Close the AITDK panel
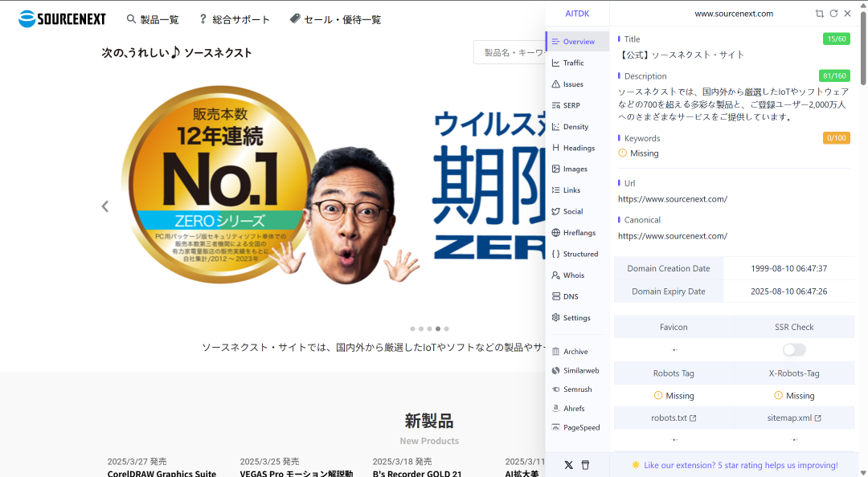 (848, 14)
